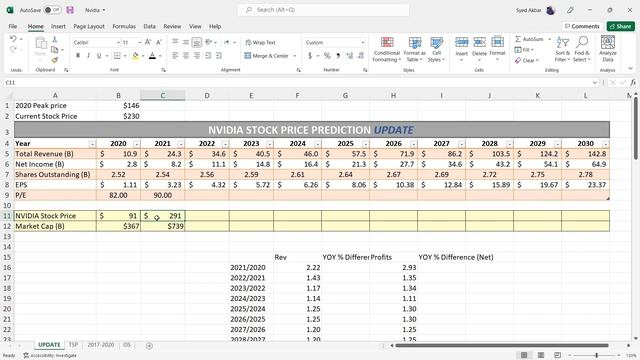Decrease font size with smaller A icon
The height and width of the screenshot is (360, 640).
tap(159, 42)
